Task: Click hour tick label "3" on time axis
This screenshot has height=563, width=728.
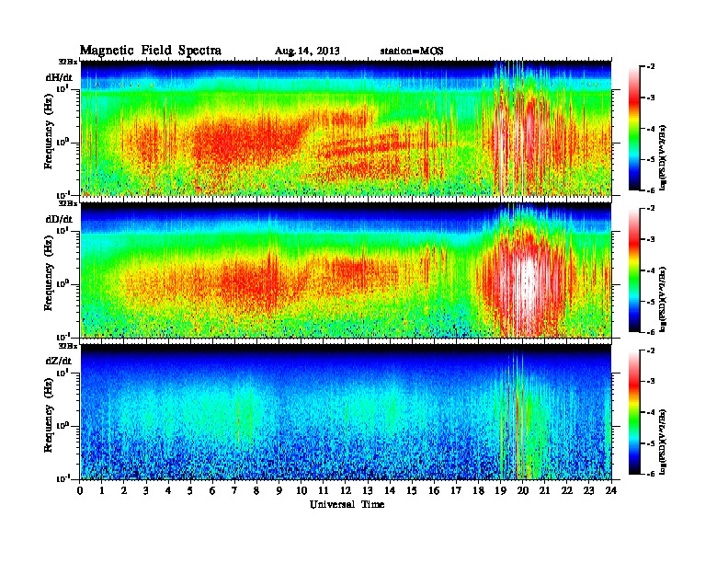Action: [147, 491]
